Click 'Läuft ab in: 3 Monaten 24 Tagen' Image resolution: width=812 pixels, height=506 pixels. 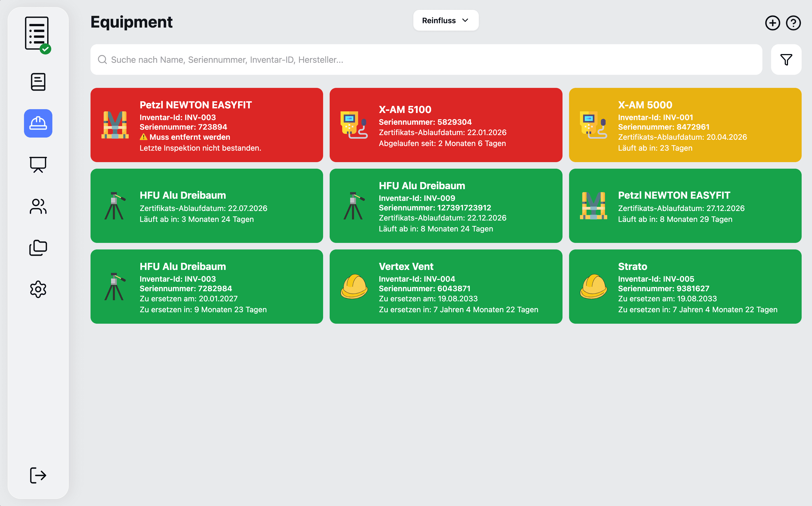197,219
